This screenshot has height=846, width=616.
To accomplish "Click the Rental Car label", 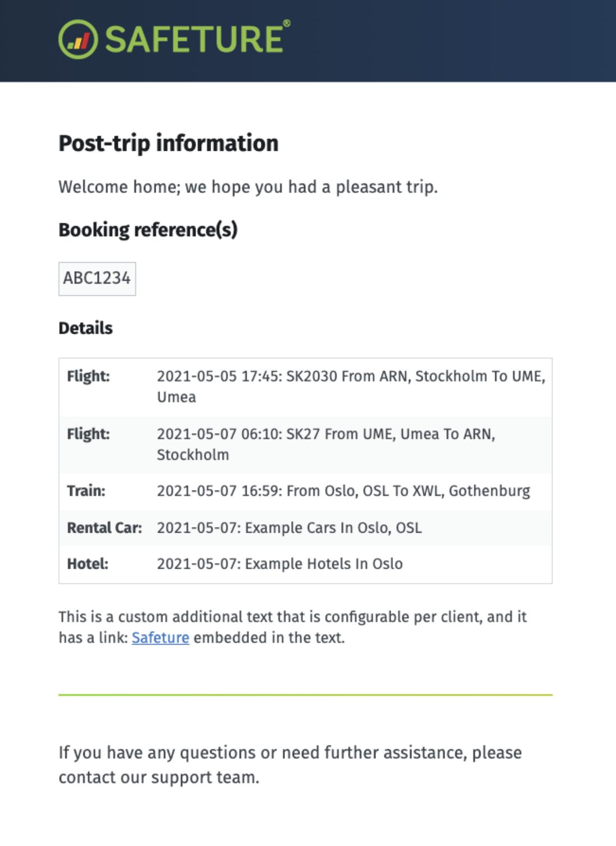I will [104, 528].
